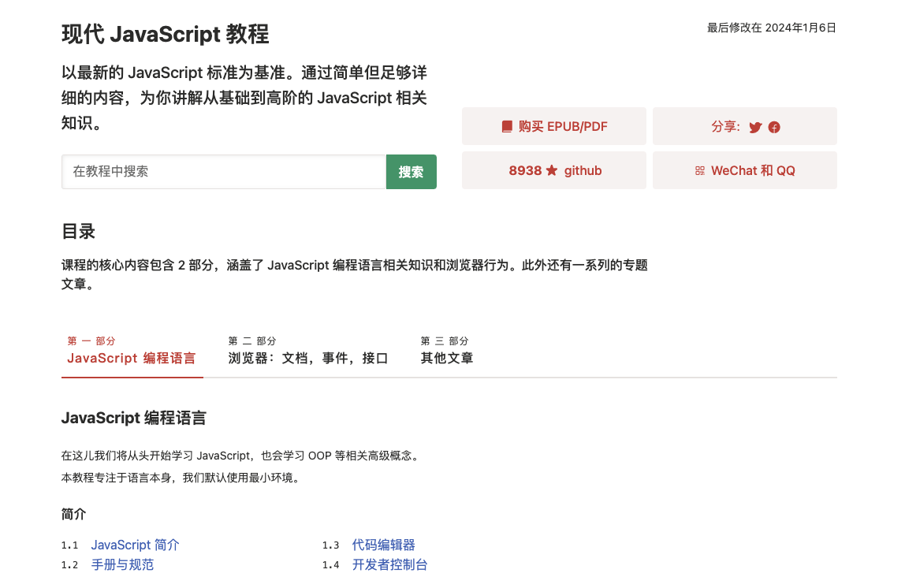
Task: Open the github link text
Action: tap(583, 171)
